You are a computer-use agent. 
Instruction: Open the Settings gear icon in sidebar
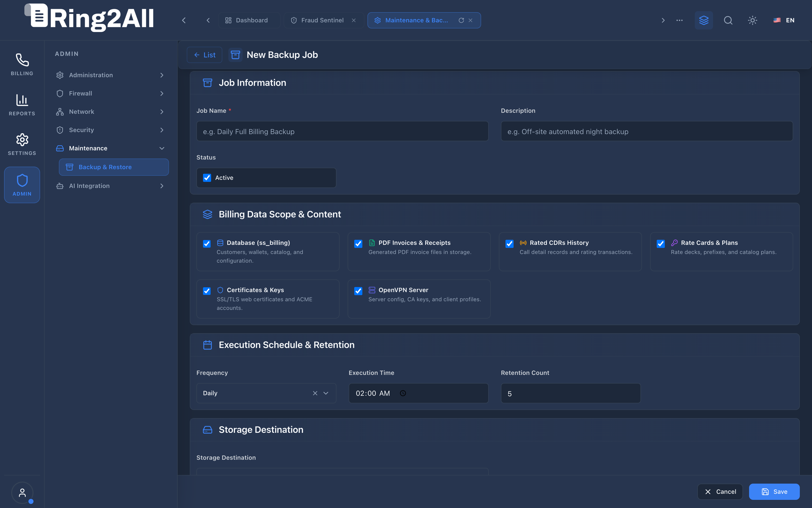pos(22,139)
